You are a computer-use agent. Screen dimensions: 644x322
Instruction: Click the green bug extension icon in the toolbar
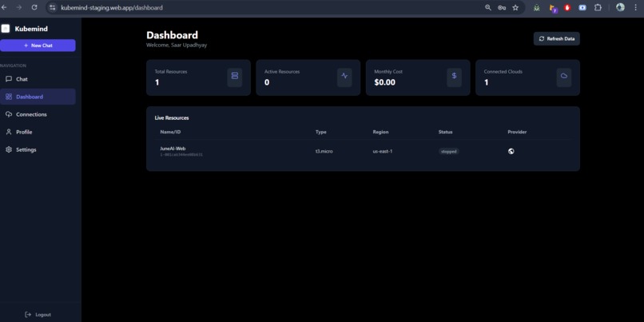click(536, 7)
